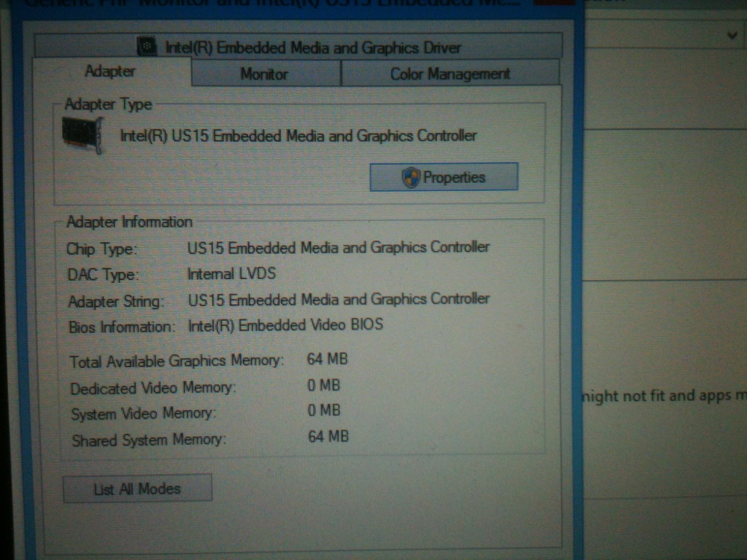Switch to the Monitor tab

pos(265,74)
